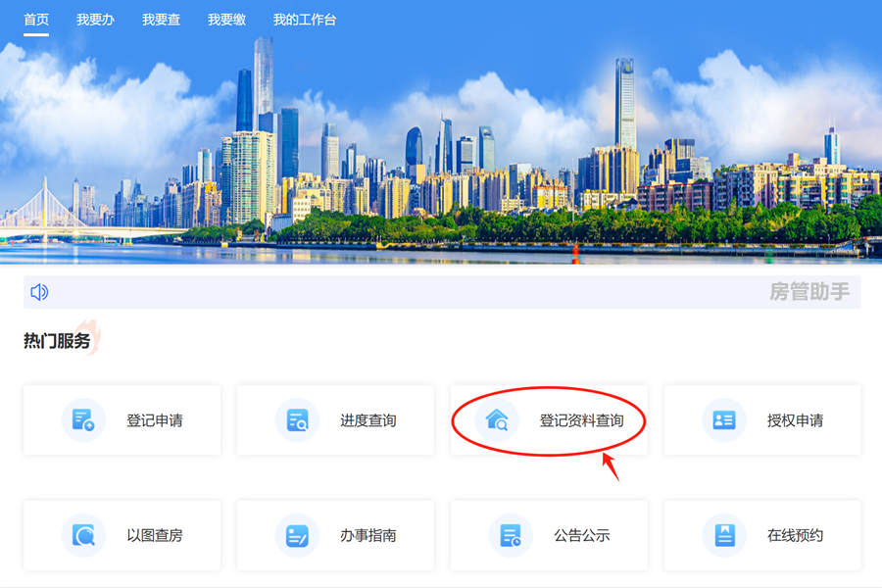This screenshot has width=882, height=588.
Task: Open the 我要查 menu
Action: point(161,18)
